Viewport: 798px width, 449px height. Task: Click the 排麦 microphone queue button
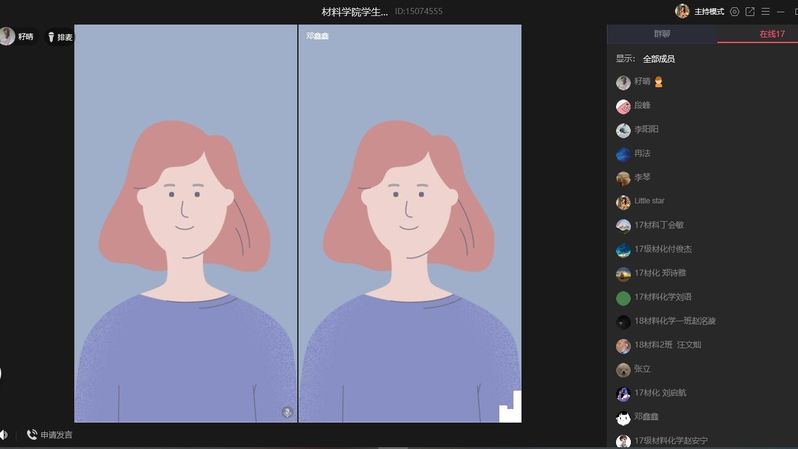(x=59, y=37)
